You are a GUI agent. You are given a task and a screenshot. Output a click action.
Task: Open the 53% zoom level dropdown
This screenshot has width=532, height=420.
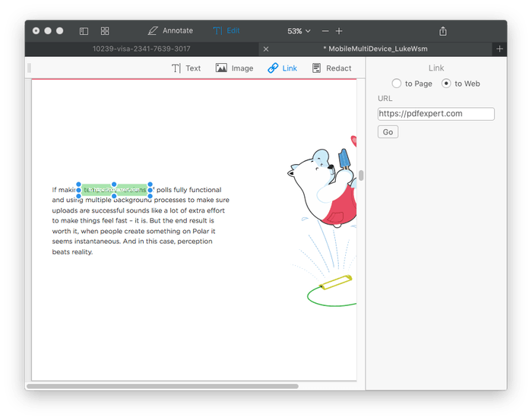[299, 31]
